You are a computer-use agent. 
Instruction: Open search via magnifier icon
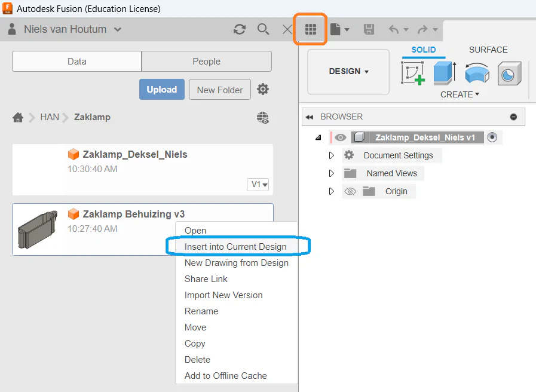point(263,29)
